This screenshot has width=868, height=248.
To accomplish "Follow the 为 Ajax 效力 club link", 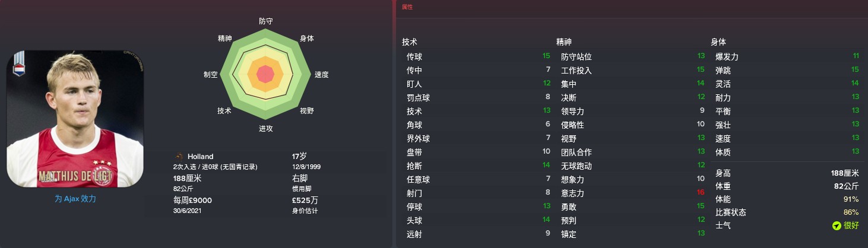I will (75, 199).
